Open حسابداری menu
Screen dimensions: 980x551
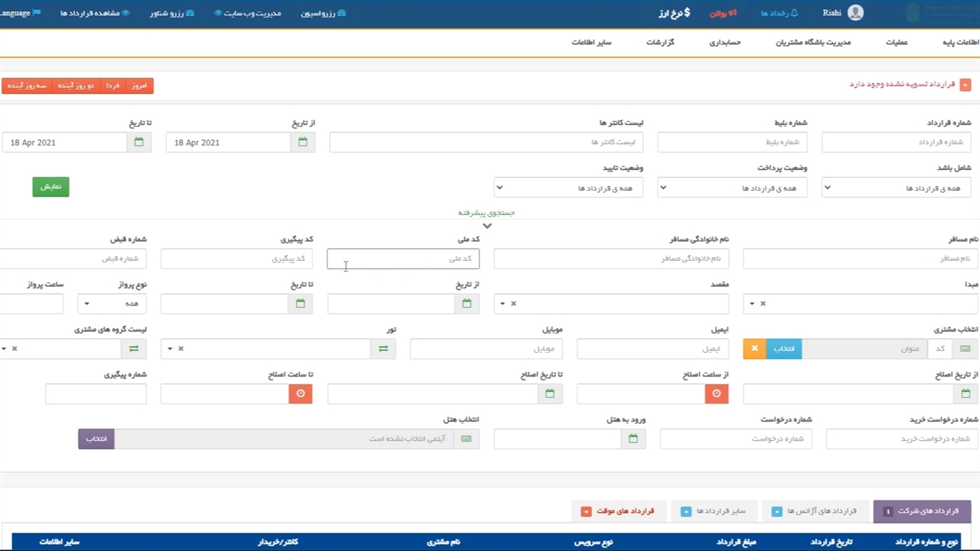724,42
